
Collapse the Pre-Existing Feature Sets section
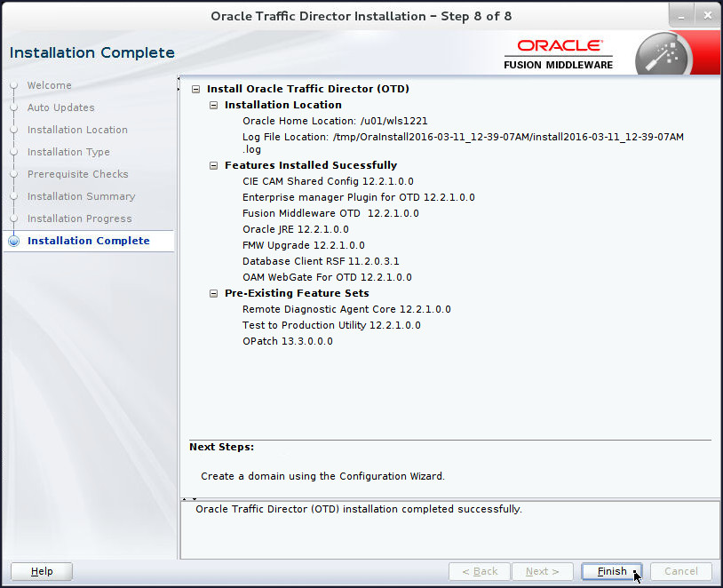point(212,293)
